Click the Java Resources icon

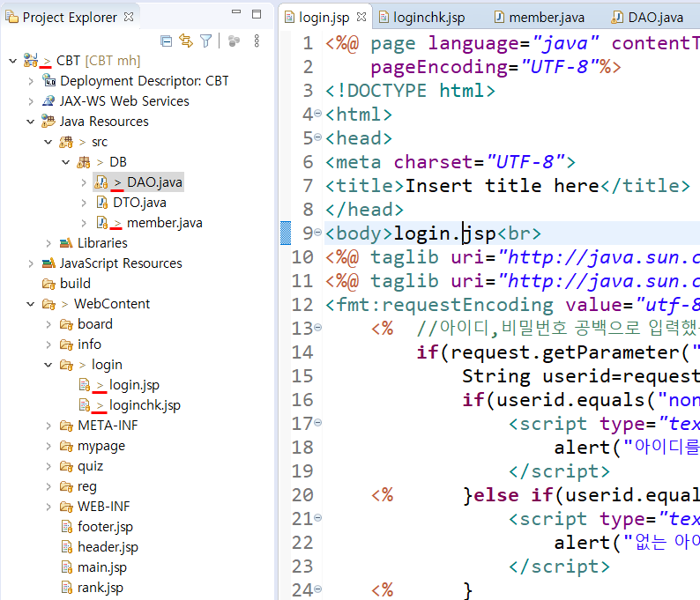[48, 121]
